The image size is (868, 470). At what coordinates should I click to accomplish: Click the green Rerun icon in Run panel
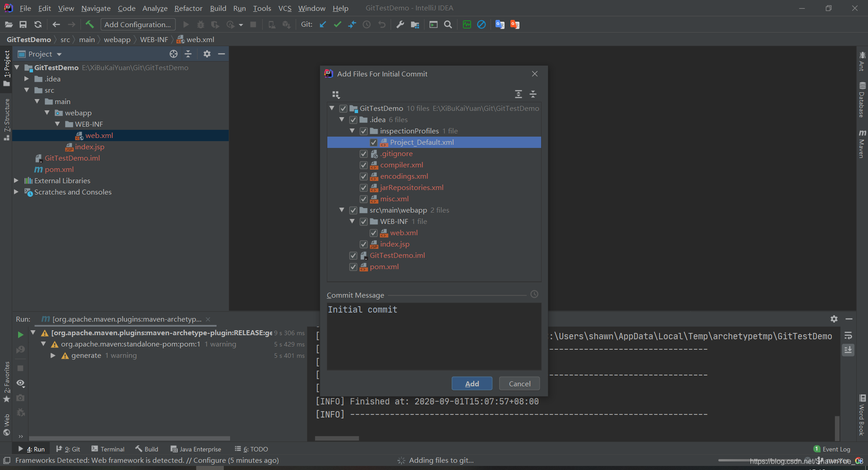20,335
